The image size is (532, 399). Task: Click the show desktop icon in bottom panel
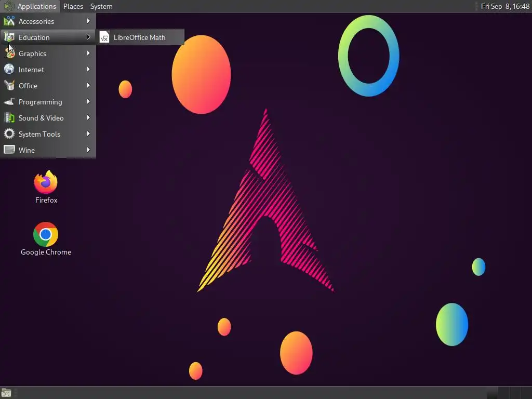tap(6, 393)
